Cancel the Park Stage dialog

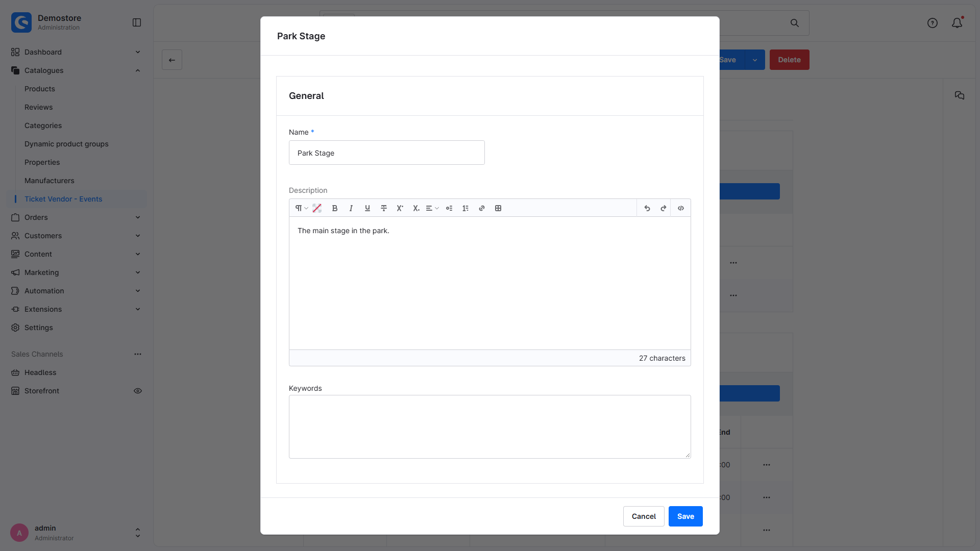(644, 516)
